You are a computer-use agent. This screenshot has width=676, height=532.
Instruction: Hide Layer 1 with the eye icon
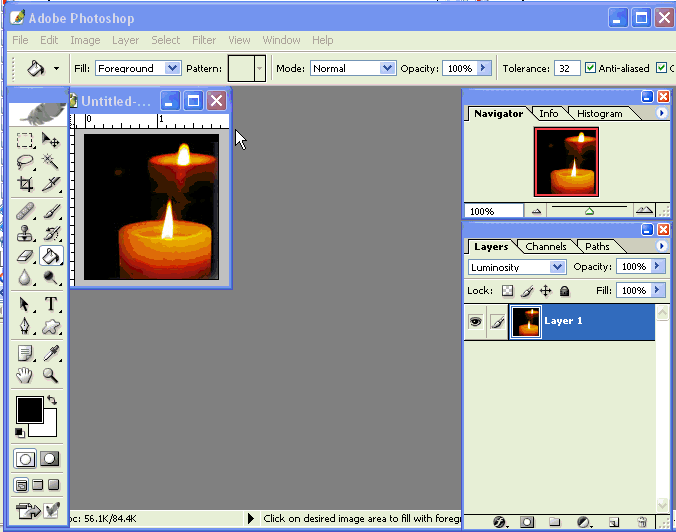tap(475, 321)
